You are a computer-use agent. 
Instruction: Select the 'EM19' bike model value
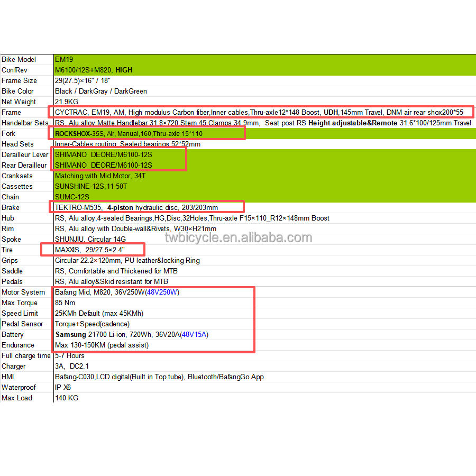click(x=64, y=59)
